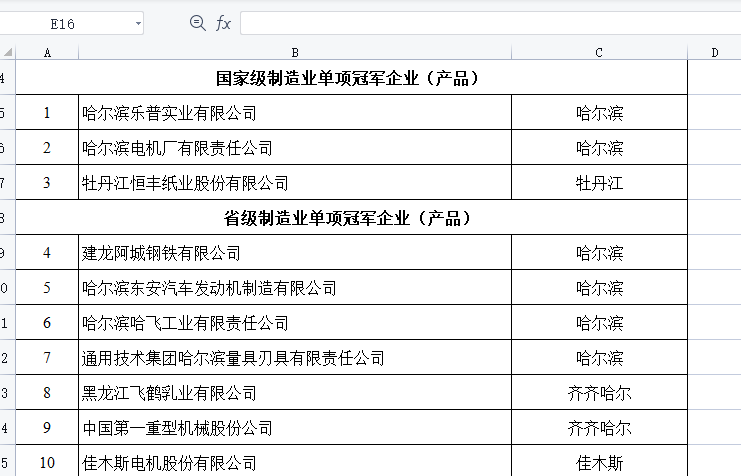Viewport: 741px width, 476px height.
Task: Select 哈尔滨 city cell in 量具刃具 row
Action: pos(599,357)
